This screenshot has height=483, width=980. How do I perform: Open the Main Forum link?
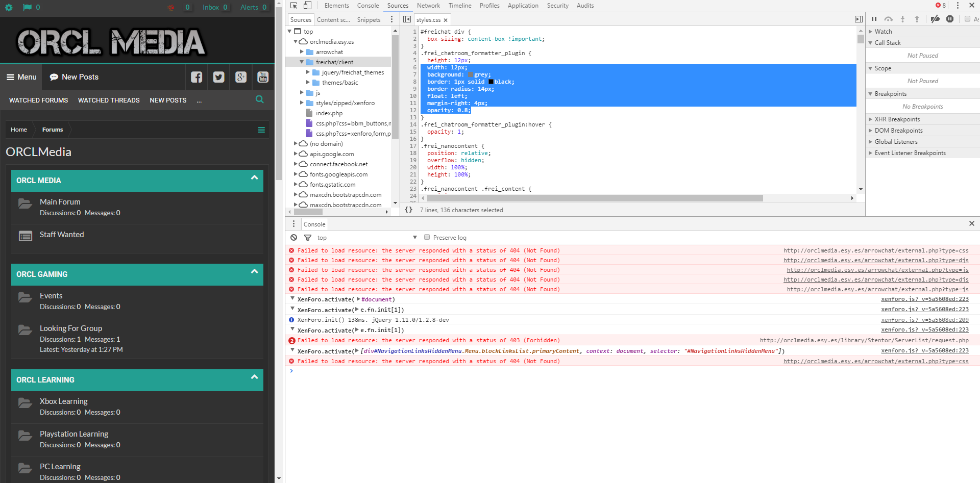(60, 202)
